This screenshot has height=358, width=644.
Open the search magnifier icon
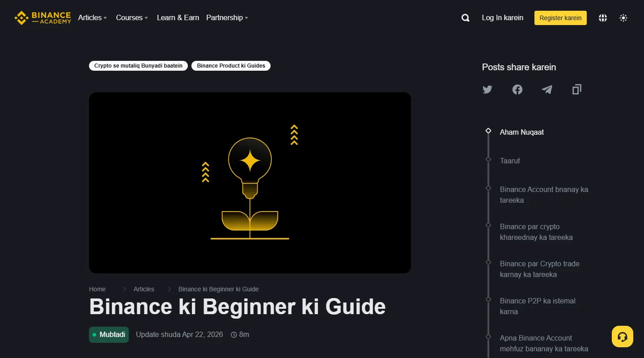point(466,18)
